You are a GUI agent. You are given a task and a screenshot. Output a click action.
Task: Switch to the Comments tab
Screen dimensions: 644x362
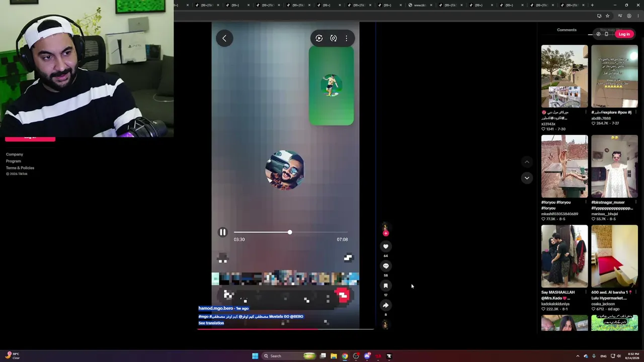[567, 30]
